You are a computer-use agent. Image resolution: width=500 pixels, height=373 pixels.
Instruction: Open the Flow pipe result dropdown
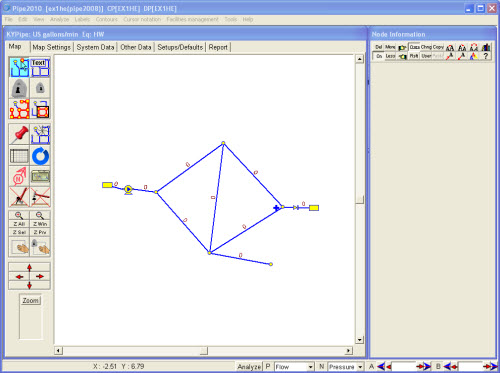(310, 367)
